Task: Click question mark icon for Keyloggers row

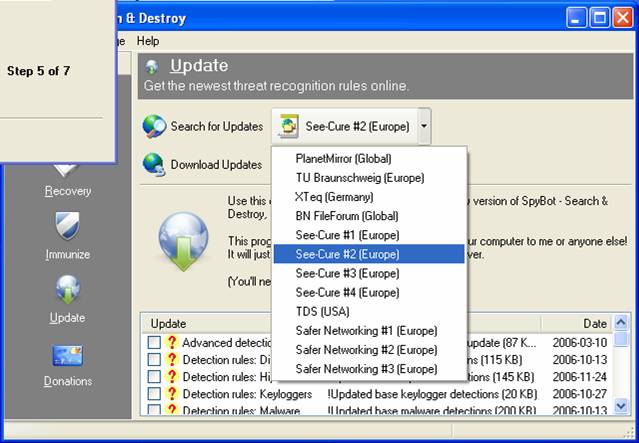Action: pyautogui.click(x=172, y=394)
